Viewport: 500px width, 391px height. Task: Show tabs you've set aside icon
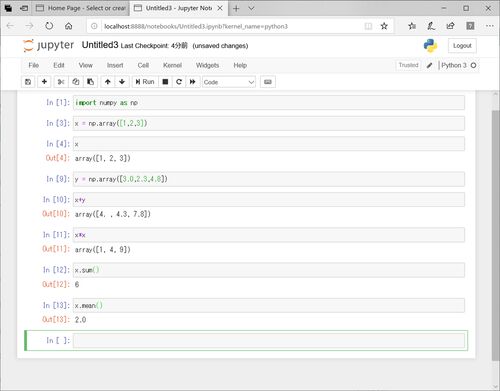(8, 8)
